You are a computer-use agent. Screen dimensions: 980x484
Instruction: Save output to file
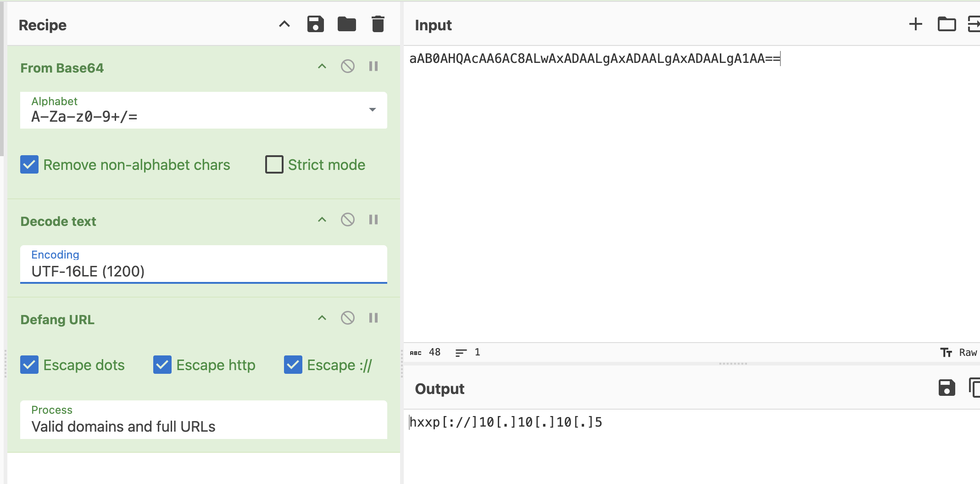point(947,388)
